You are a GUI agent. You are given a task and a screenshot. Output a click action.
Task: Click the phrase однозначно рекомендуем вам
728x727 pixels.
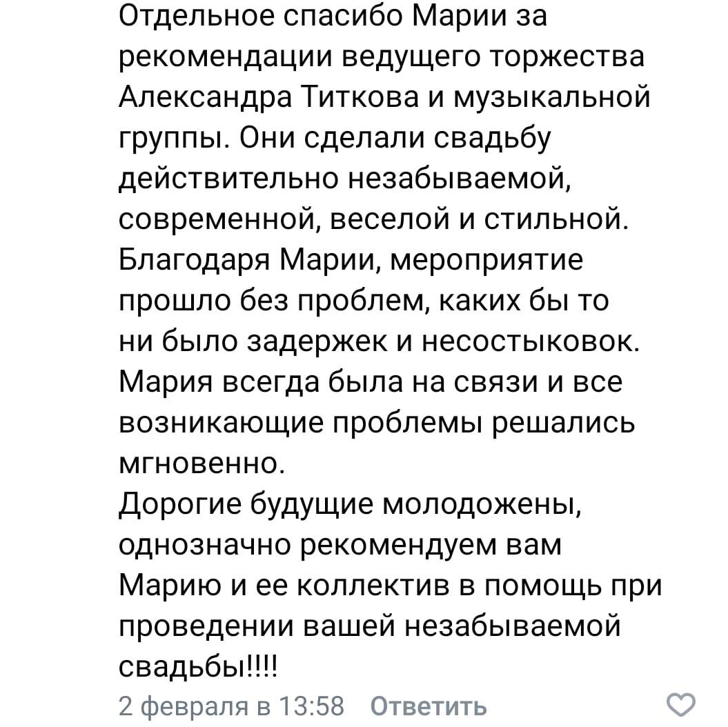tap(340, 546)
